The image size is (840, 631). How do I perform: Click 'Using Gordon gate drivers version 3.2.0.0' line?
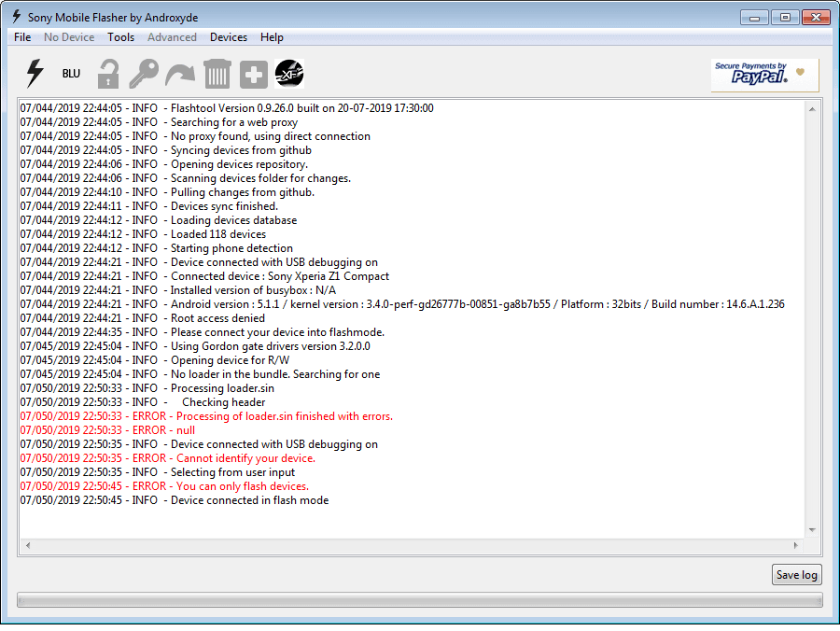point(196,346)
